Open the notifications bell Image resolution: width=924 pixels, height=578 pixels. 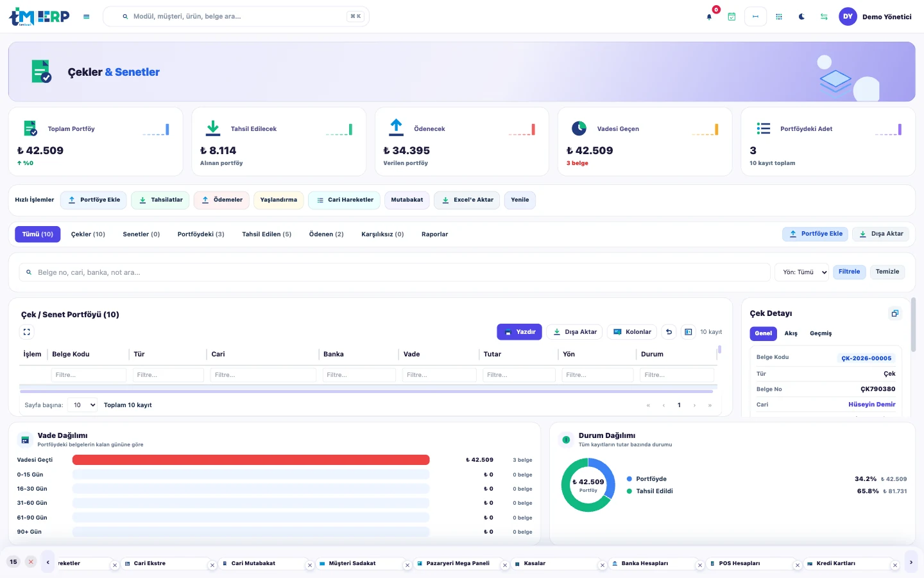pos(709,17)
